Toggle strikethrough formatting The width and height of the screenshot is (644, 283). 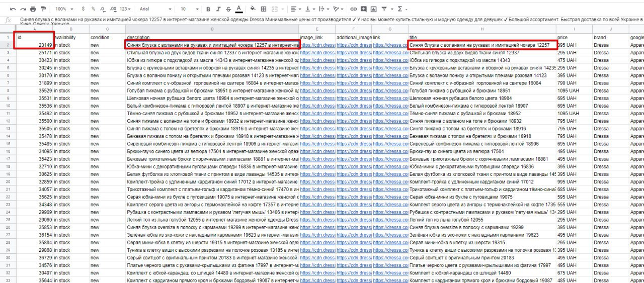click(x=228, y=9)
